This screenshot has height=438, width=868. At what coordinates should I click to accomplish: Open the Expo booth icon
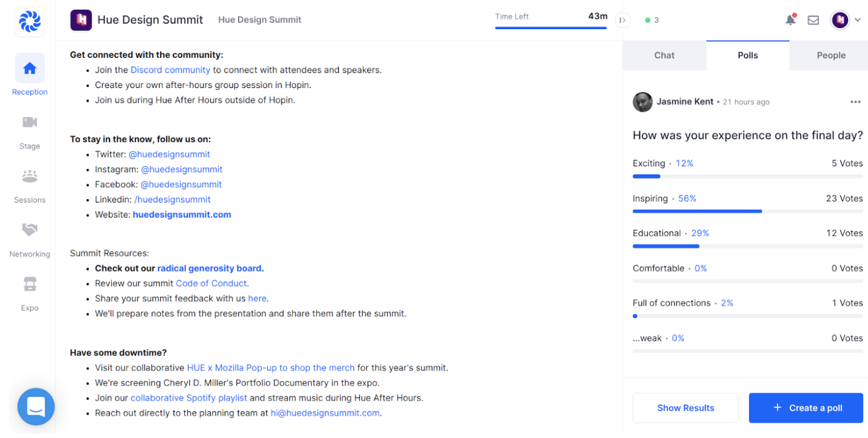30,284
